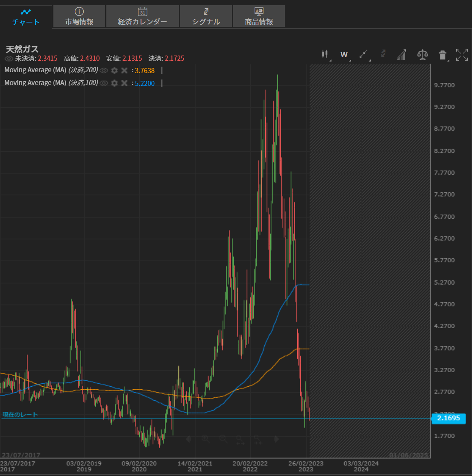Enter fullscreen chart mode

click(x=462, y=55)
